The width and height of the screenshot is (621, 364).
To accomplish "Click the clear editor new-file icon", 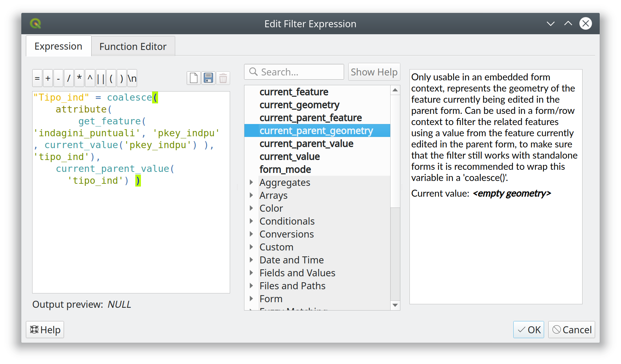I will point(194,78).
